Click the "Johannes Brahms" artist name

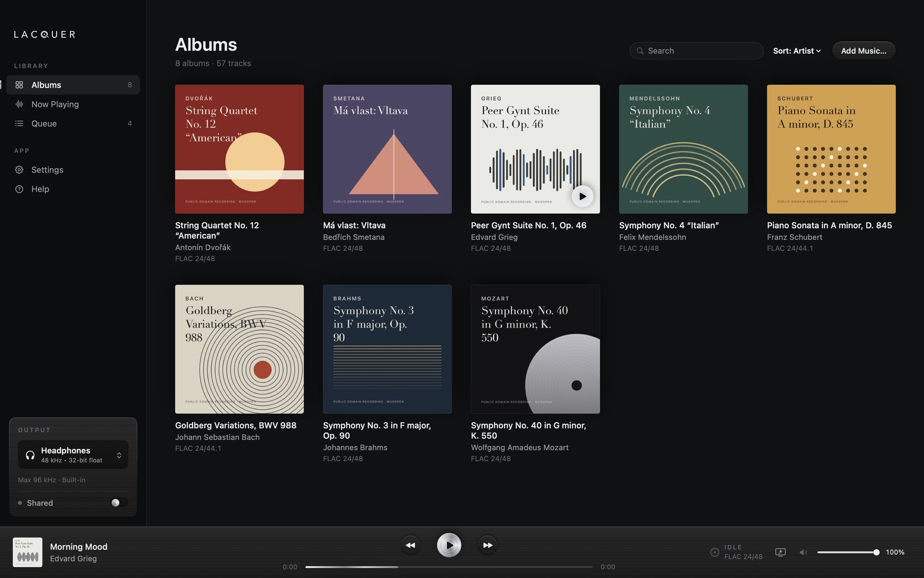(355, 448)
